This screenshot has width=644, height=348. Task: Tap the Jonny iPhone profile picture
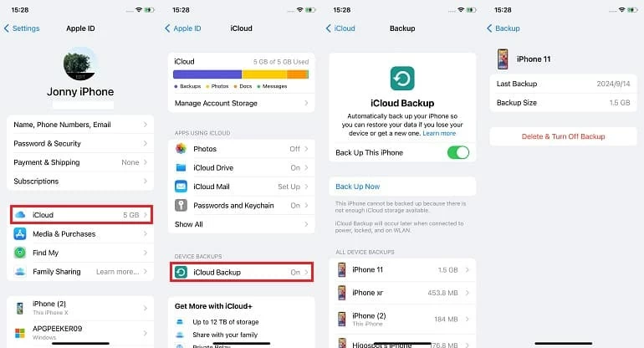[80, 64]
